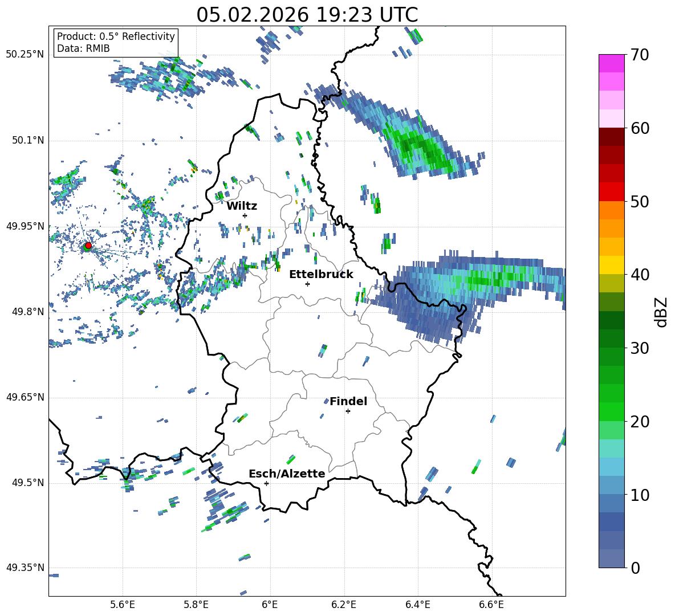Click the Findel city label
Viewport: 675px width, 616px height.
(x=348, y=401)
